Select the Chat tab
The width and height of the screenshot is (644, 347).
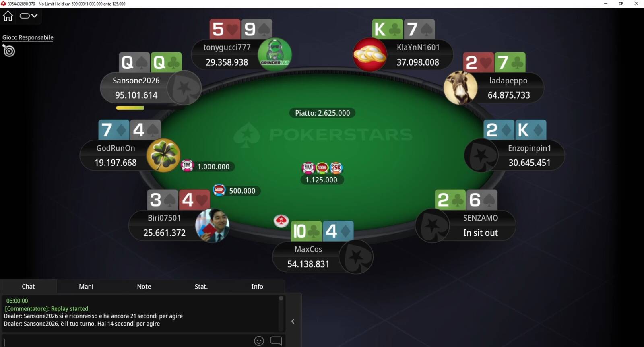pyautogui.click(x=28, y=287)
